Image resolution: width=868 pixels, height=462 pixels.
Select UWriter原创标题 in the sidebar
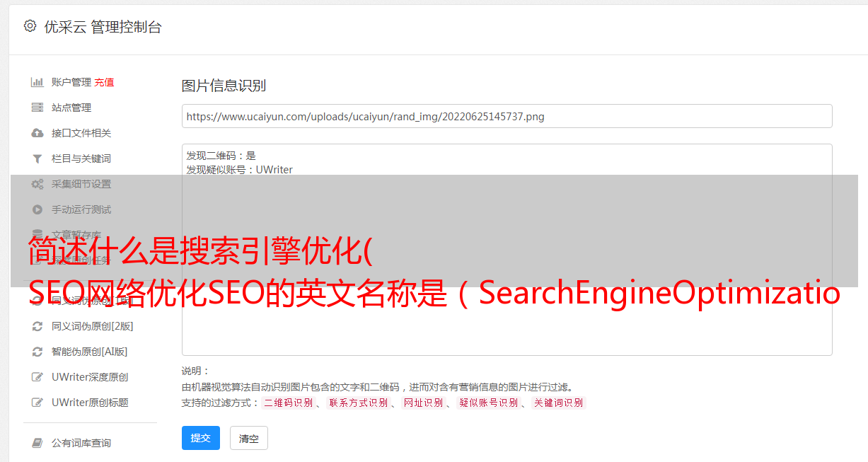point(89,403)
